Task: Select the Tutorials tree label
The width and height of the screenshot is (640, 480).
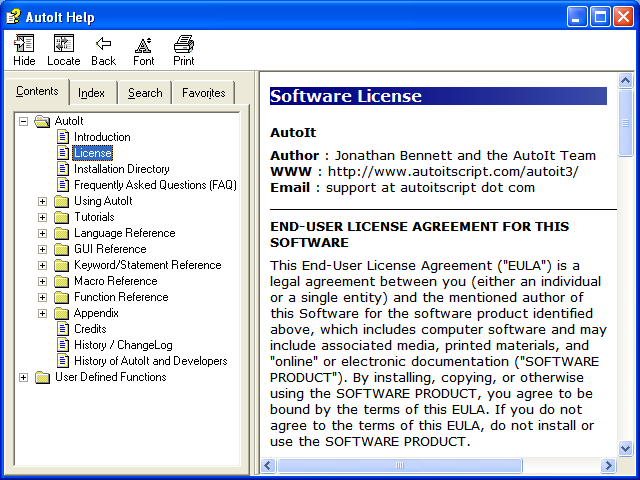Action: pos(94,217)
